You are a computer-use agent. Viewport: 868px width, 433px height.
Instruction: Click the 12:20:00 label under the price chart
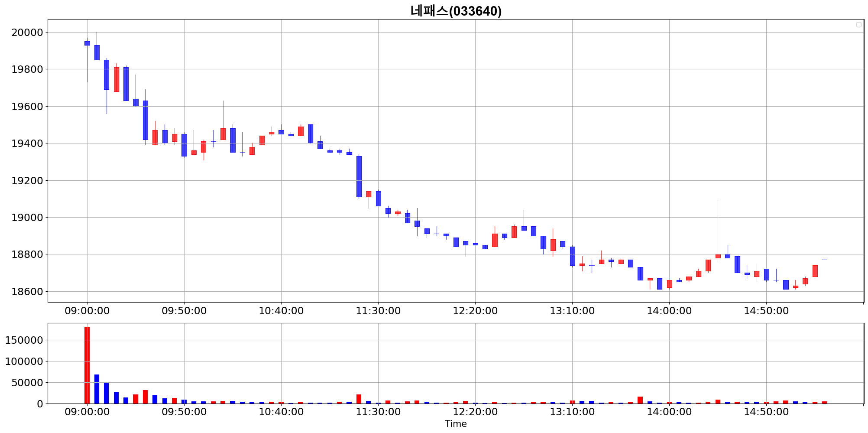tap(475, 311)
